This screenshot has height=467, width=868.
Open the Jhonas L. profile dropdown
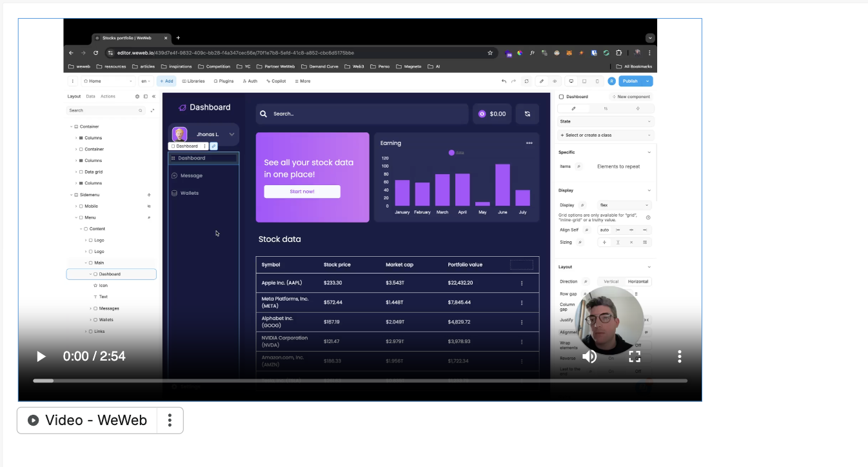231,134
